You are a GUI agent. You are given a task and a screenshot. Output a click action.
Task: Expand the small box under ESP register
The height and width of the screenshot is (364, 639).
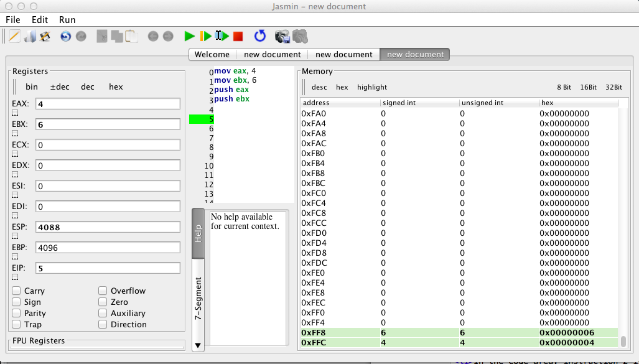coord(15,237)
